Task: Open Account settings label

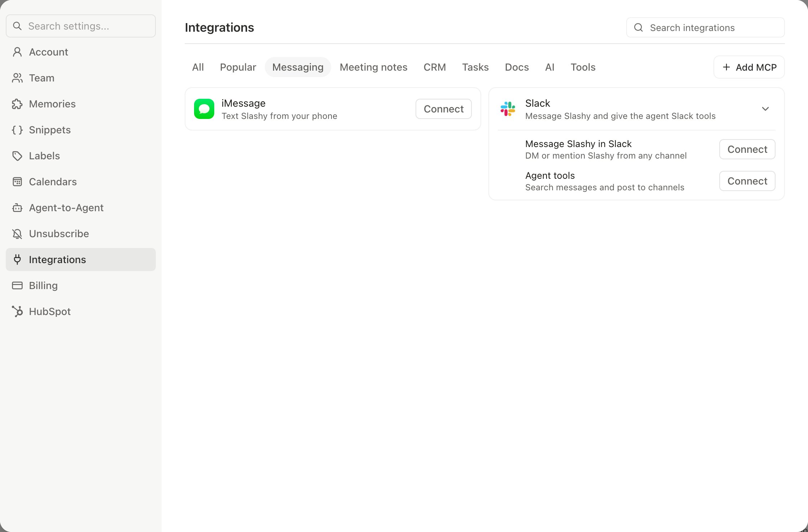Action: coord(48,52)
